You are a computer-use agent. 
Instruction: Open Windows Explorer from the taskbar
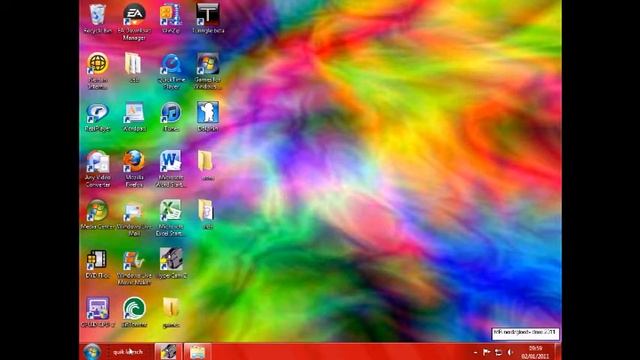198,352
